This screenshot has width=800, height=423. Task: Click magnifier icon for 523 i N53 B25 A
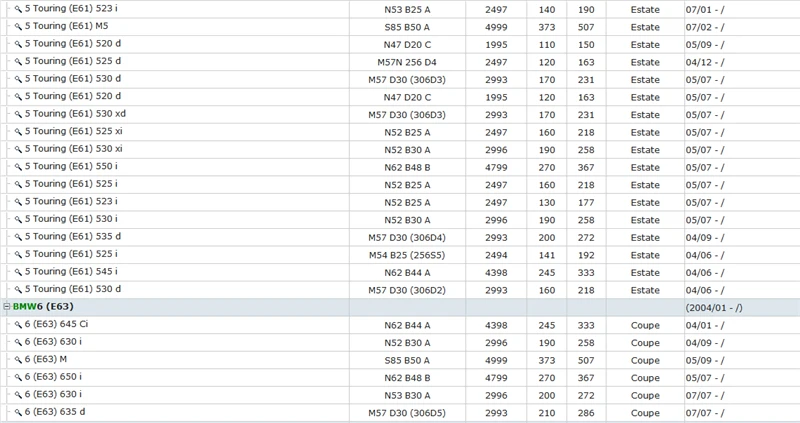click(18, 9)
